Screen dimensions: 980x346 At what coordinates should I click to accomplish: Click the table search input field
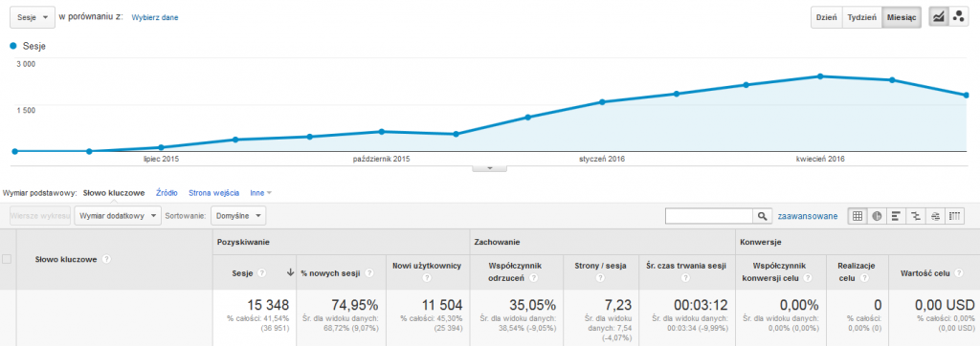pos(709,216)
